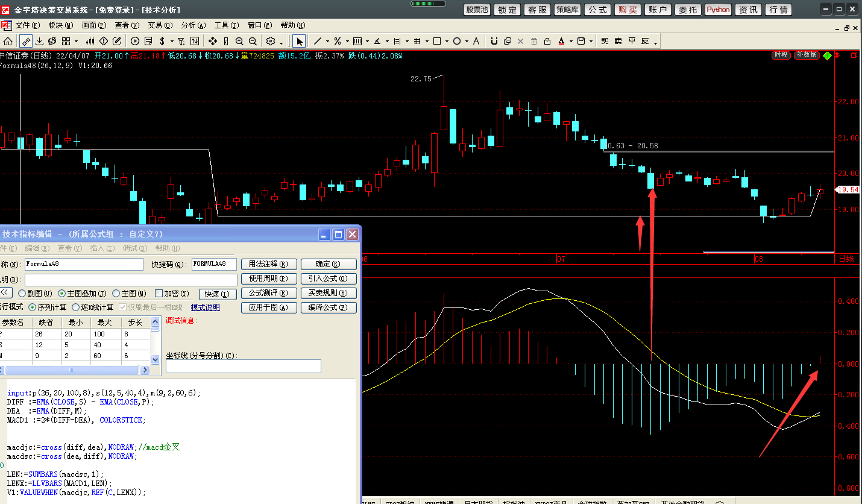862x504 pixels.
Task: Zoom out with magnifier minus icon
Action: point(253,41)
